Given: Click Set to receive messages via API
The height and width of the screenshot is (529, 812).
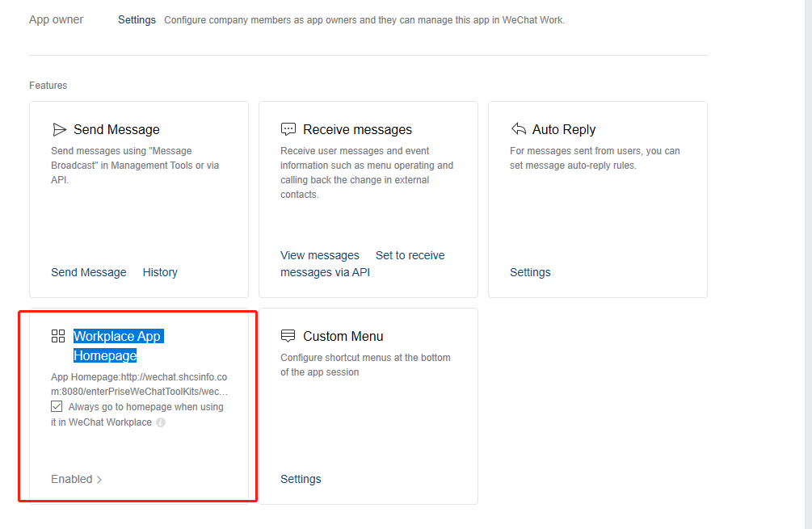Looking at the screenshot, I should [x=410, y=255].
